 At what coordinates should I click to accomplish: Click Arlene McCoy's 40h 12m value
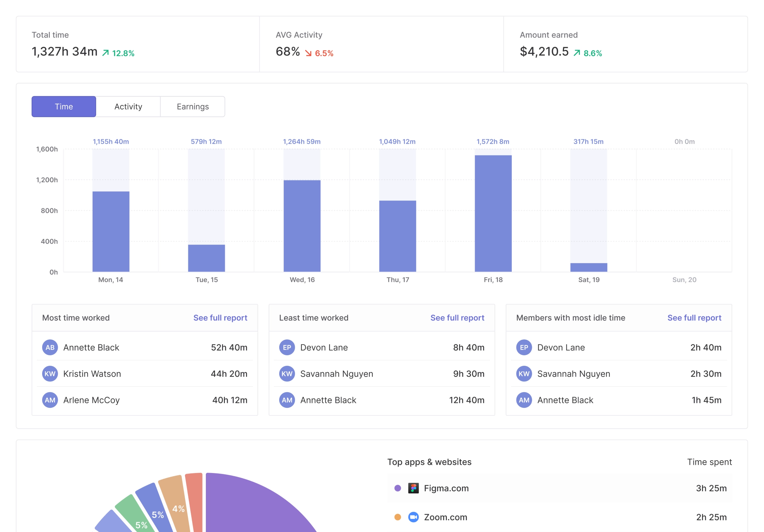pyautogui.click(x=230, y=400)
